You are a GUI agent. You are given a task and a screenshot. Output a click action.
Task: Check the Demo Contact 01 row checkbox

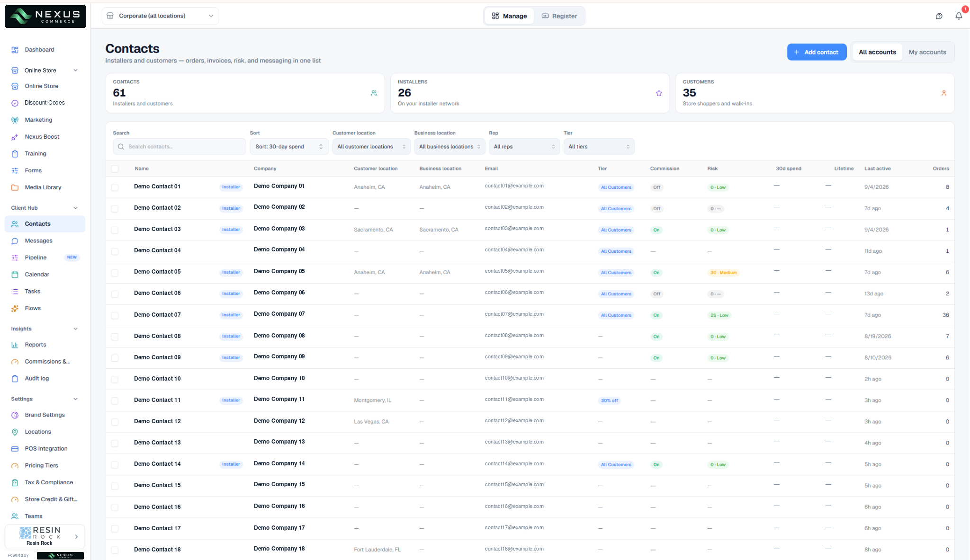pyautogui.click(x=115, y=187)
